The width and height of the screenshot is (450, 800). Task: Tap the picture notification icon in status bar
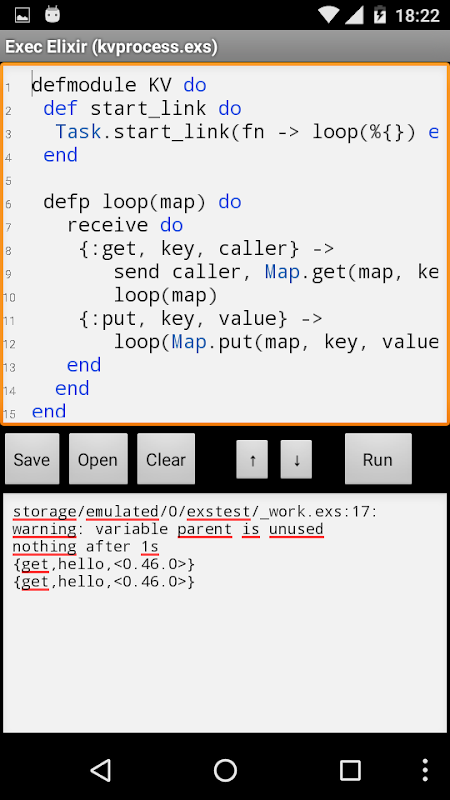[x=22, y=15]
